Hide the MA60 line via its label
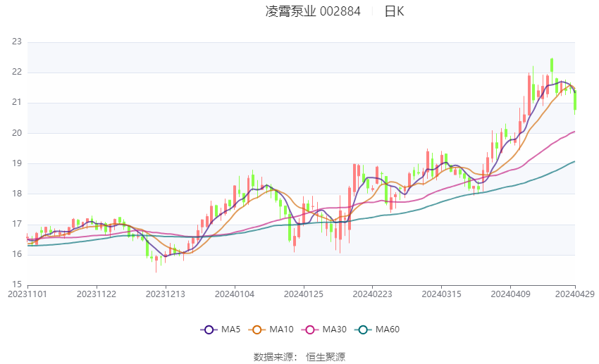 [388, 330]
